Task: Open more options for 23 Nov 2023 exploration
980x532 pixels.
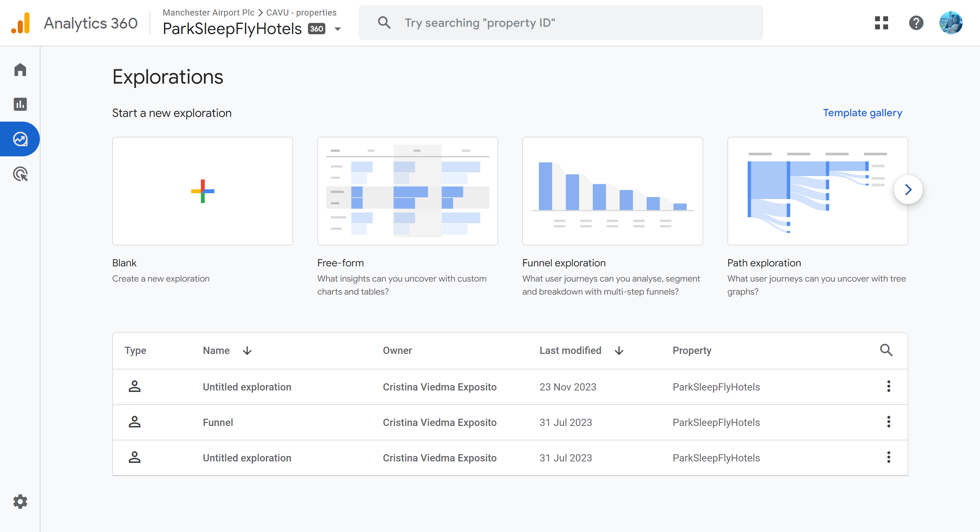Action: (x=888, y=386)
